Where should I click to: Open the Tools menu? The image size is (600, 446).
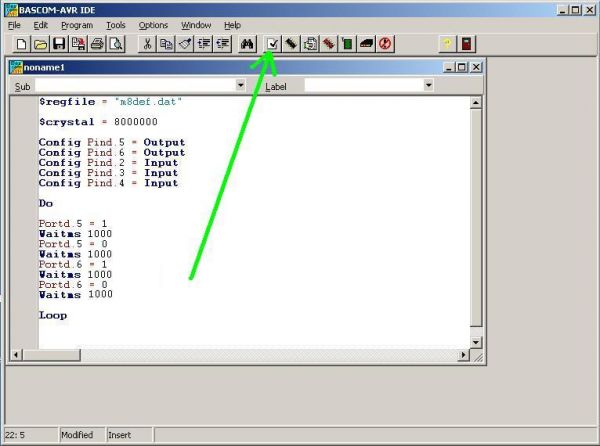point(116,24)
